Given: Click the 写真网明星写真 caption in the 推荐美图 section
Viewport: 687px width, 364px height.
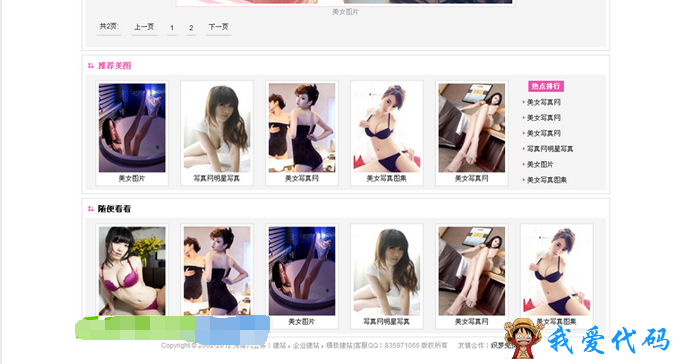Looking at the screenshot, I should pos(217,179).
